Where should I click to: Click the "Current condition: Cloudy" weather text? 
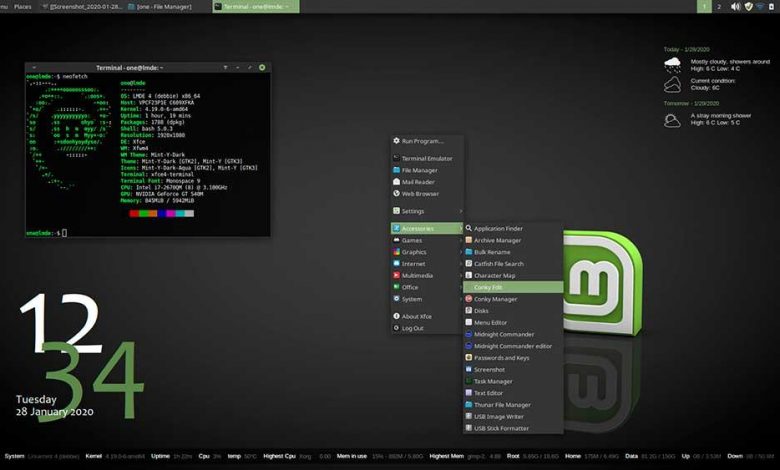click(x=713, y=84)
